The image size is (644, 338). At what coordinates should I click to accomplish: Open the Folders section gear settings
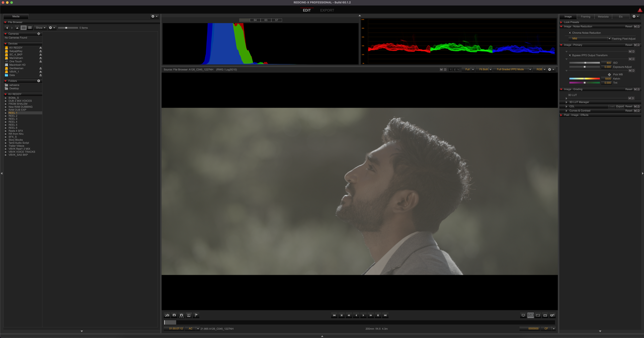(x=39, y=81)
